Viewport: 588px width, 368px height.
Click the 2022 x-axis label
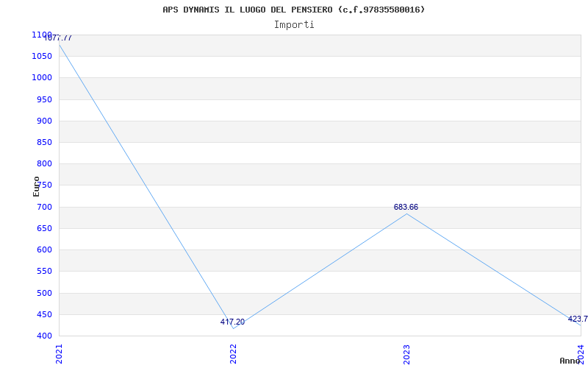pyautogui.click(x=233, y=354)
